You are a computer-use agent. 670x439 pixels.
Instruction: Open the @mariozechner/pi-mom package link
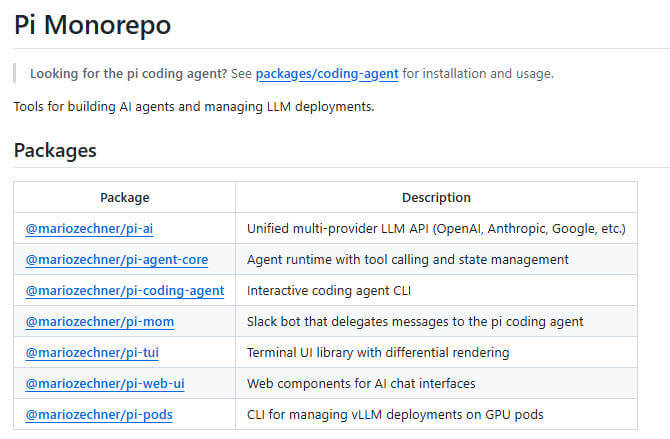point(100,321)
